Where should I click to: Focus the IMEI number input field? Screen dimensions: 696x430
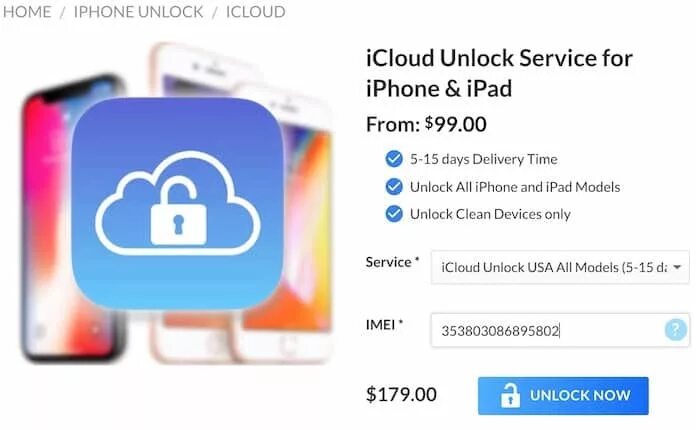click(x=560, y=330)
